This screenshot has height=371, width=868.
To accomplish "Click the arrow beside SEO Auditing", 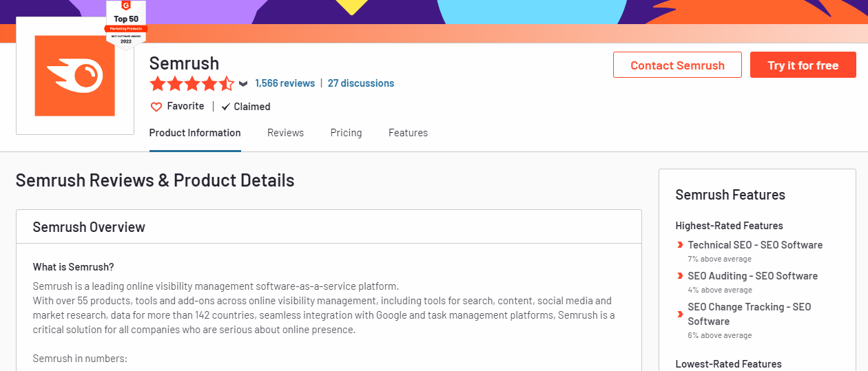I will coord(680,276).
